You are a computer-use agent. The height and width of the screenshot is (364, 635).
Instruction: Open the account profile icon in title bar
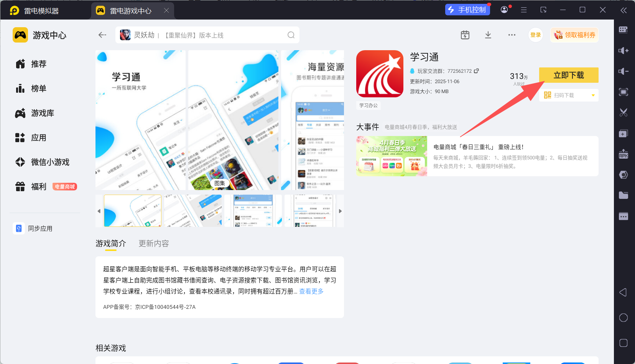click(x=505, y=10)
